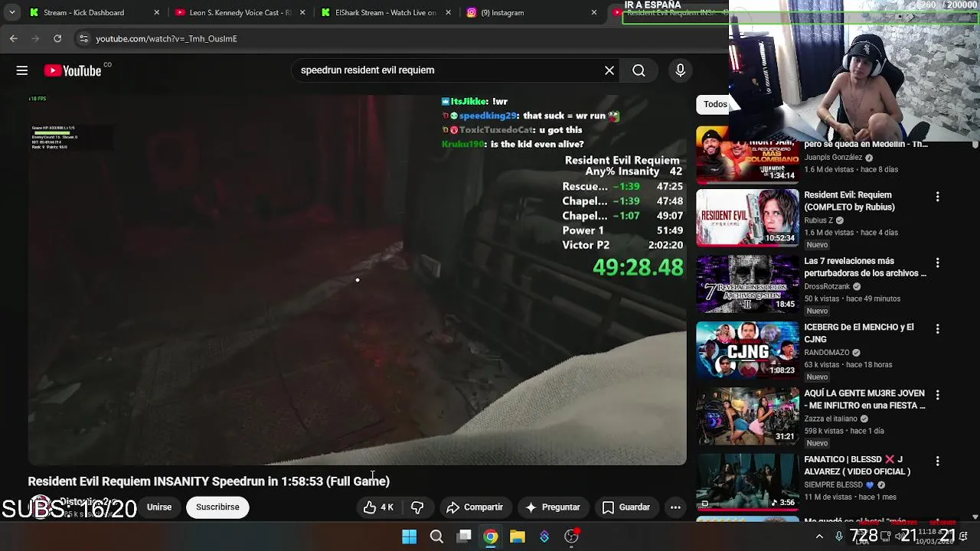Show hidden system tray icons chevron
Image resolution: width=980 pixels, height=551 pixels.
(819, 536)
